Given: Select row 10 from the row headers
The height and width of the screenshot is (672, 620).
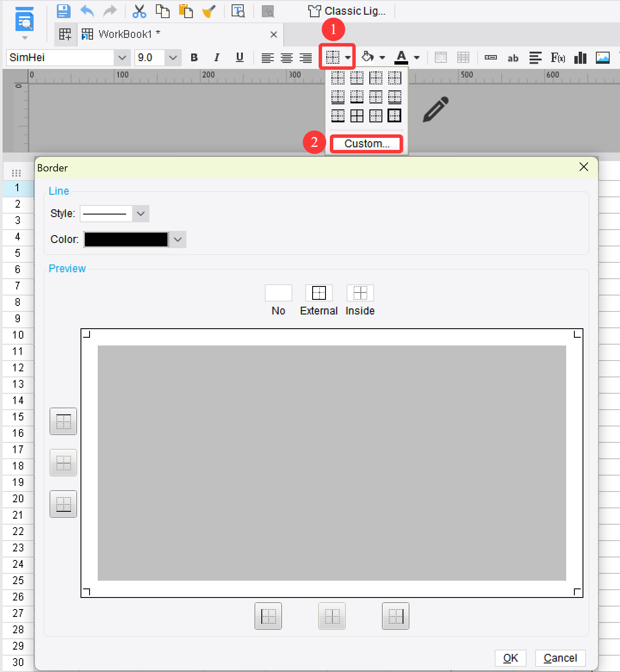Looking at the screenshot, I should coord(18,335).
